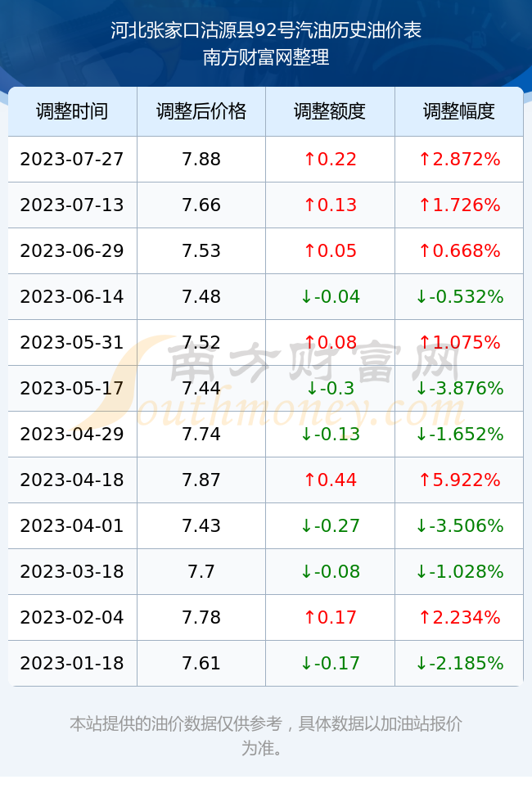Click the ↑2.872% percentage cell
Viewport: 532px width, 802px height.
pos(459,159)
